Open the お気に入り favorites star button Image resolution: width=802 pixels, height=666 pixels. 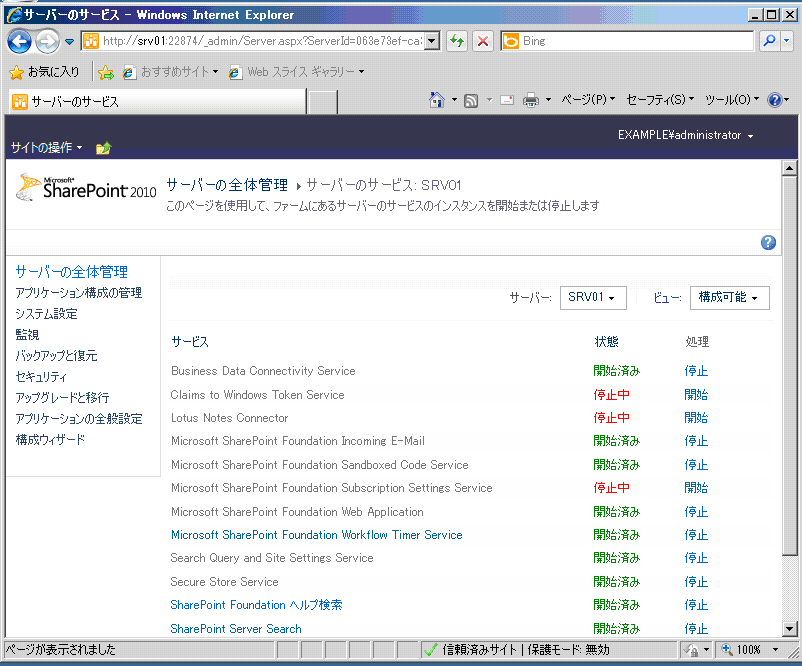tap(44, 72)
